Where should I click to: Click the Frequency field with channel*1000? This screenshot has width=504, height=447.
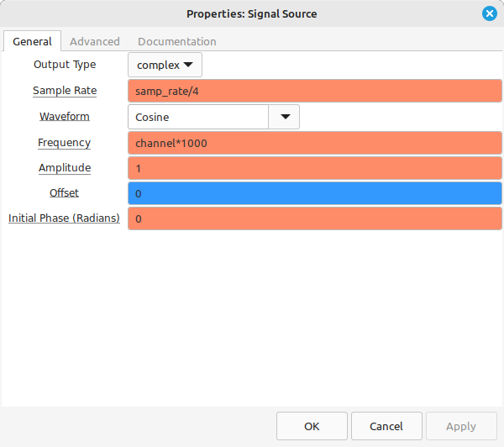315,143
